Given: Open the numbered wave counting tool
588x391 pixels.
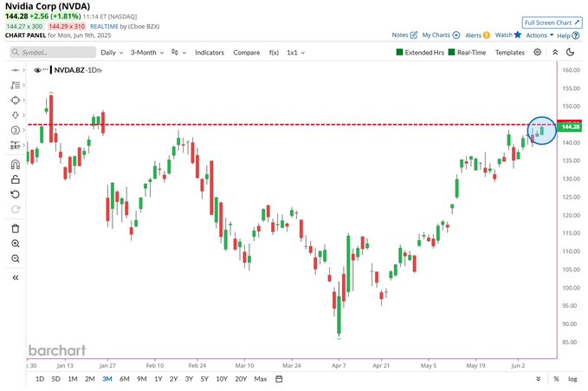Looking at the screenshot, I should pos(15,130).
